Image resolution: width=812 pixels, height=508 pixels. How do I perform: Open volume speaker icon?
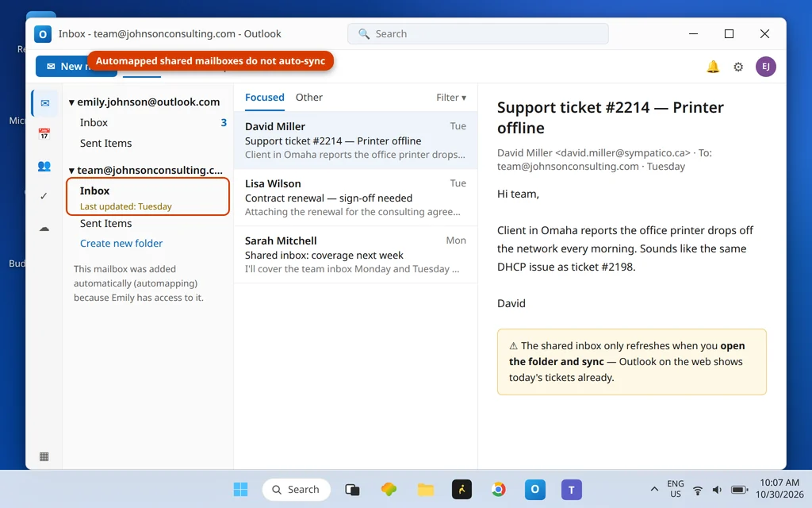(x=717, y=490)
